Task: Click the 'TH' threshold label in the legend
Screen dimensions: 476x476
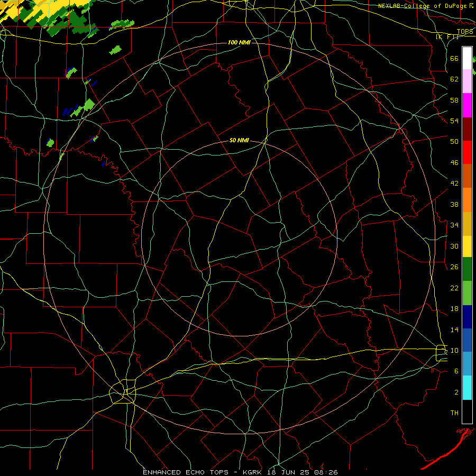Action: (x=454, y=413)
